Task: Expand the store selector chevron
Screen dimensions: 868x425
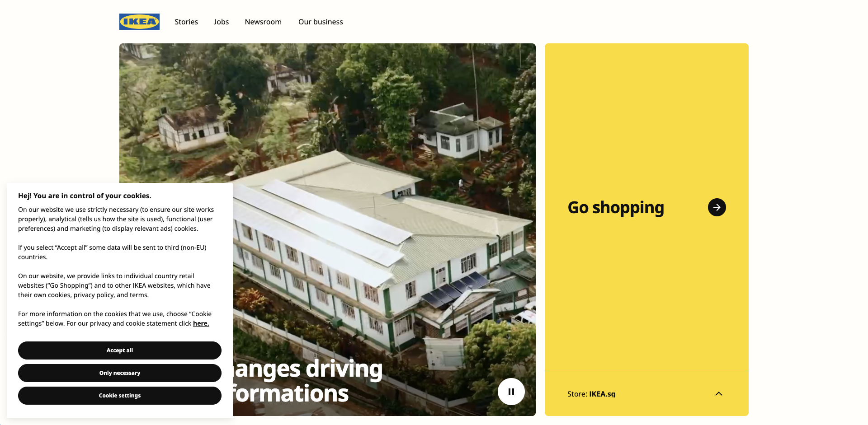Action: coord(718,394)
